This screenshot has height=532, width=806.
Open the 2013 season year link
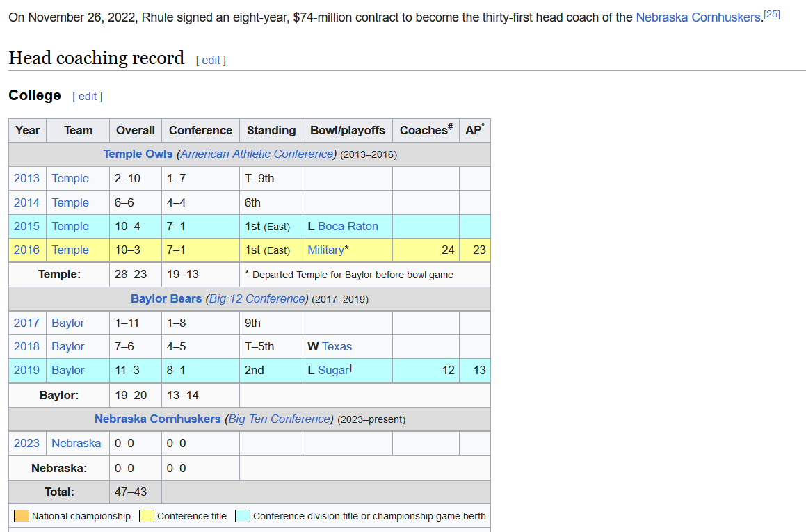click(26, 178)
